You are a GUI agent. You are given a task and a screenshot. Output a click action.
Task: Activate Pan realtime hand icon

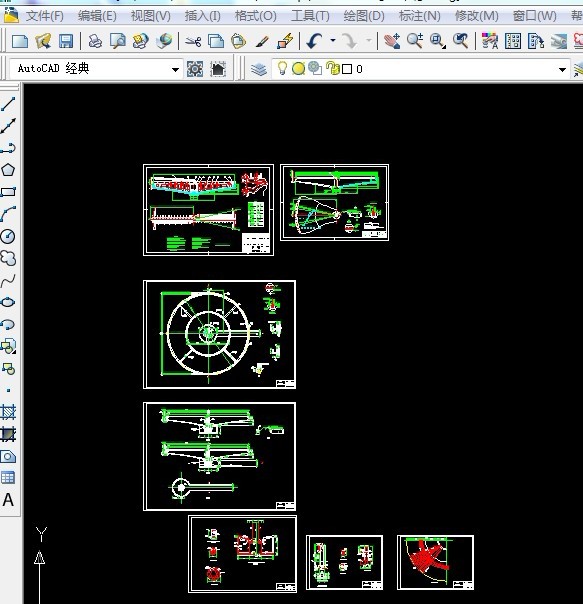tap(392, 41)
